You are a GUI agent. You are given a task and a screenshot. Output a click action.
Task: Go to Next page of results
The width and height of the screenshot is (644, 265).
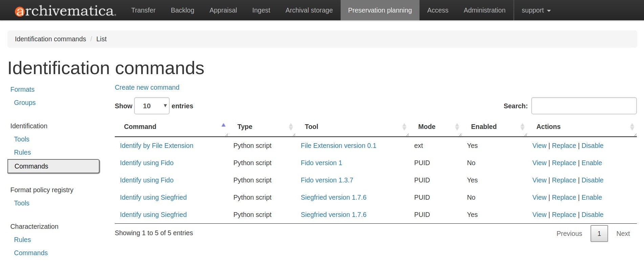(623, 234)
